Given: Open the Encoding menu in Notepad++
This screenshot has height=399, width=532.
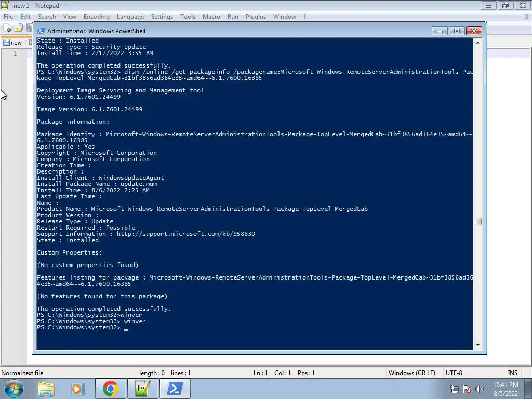Looking at the screenshot, I should click(96, 17).
